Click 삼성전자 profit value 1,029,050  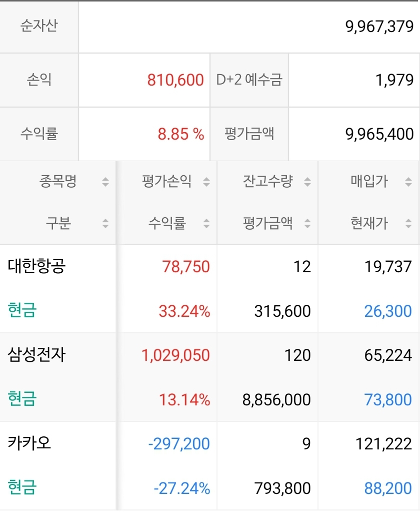coord(175,355)
